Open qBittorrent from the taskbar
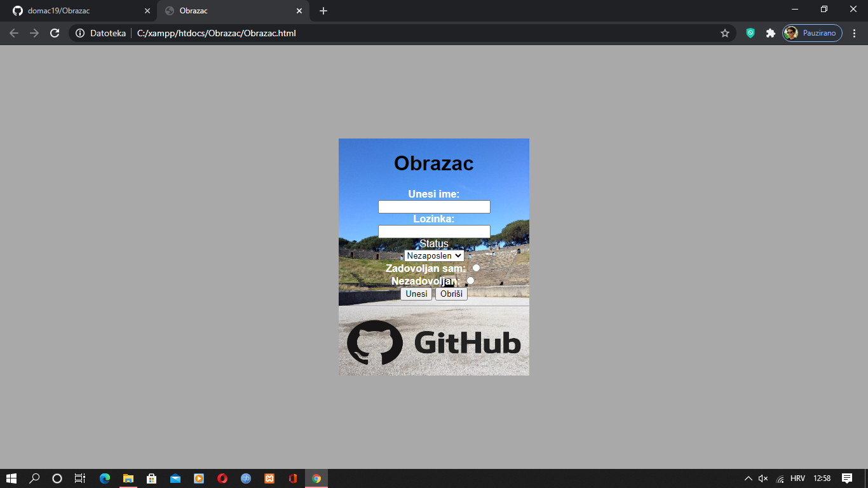Screen dimensions: 868x488 246,478
